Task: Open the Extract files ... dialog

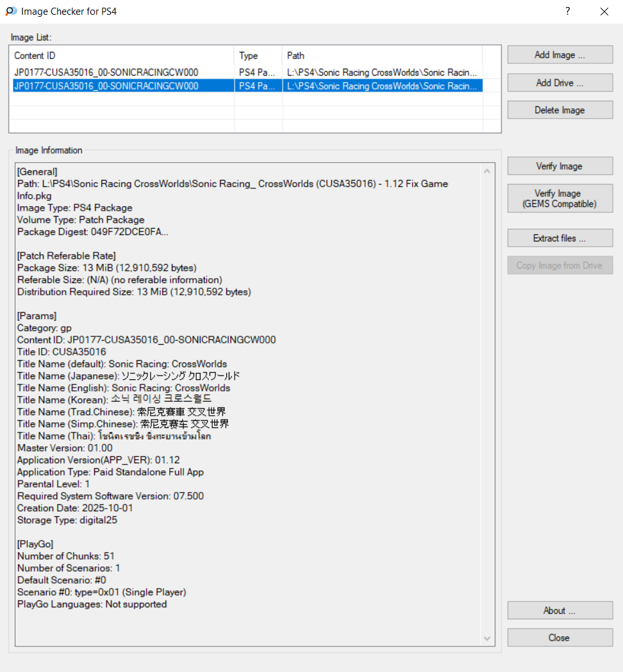Action: (560, 238)
